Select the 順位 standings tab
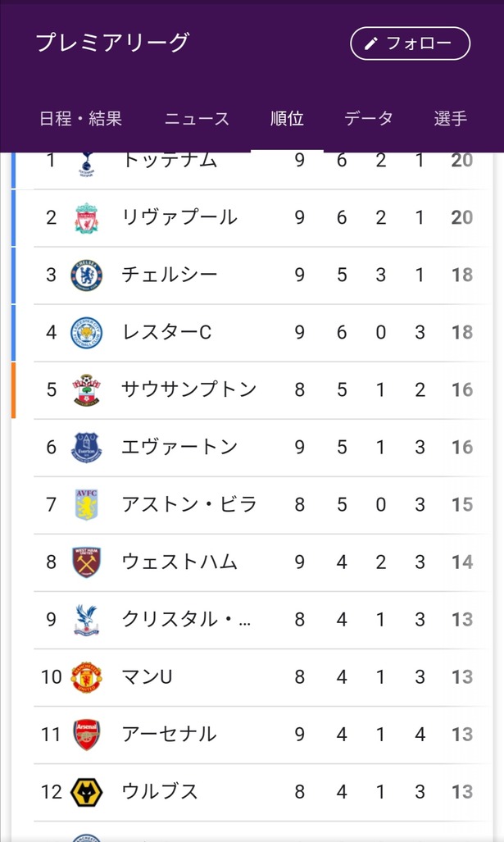 287,119
